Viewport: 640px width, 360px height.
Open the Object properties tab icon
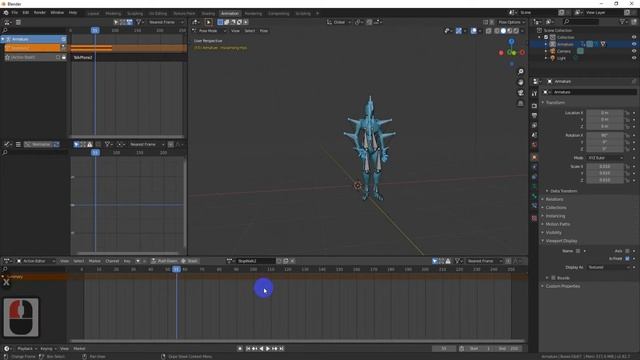coord(534,157)
